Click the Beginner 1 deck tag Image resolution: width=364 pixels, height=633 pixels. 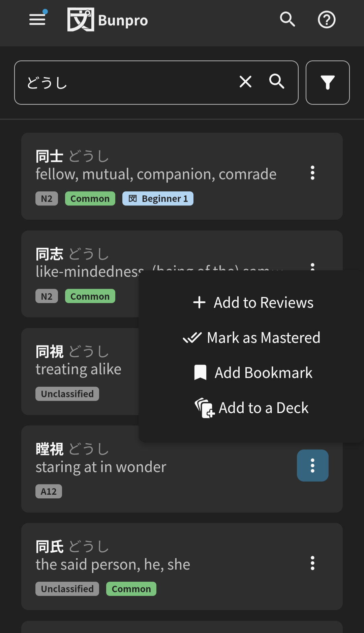tap(158, 199)
